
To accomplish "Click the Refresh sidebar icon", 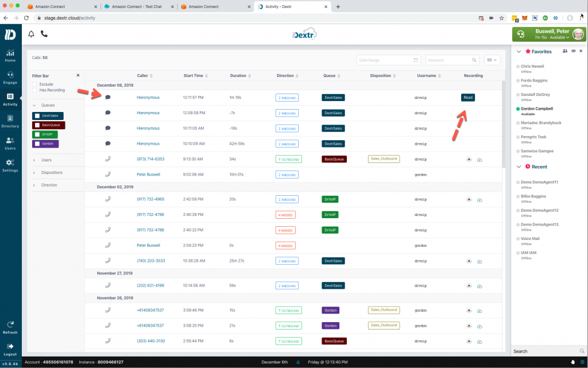I will [x=10, y=327].
